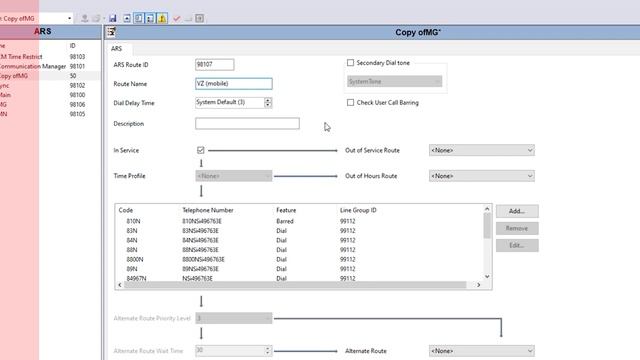
Task: Click the empty Description text field
Action: (247, 123)
